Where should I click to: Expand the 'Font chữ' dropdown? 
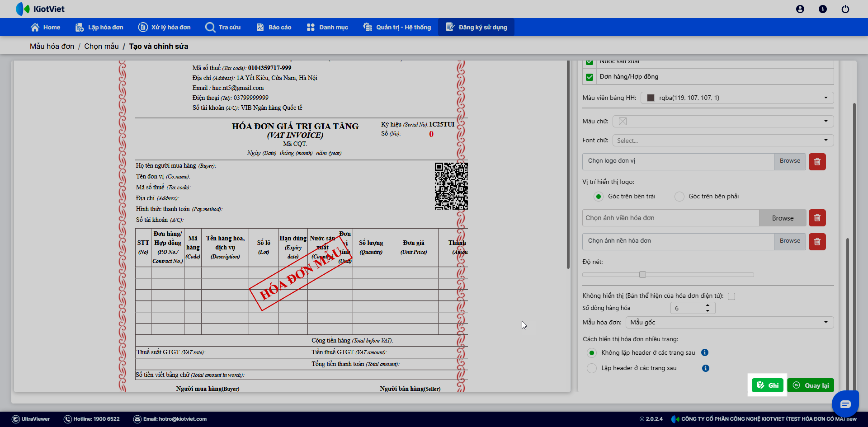tap(722, 141)
